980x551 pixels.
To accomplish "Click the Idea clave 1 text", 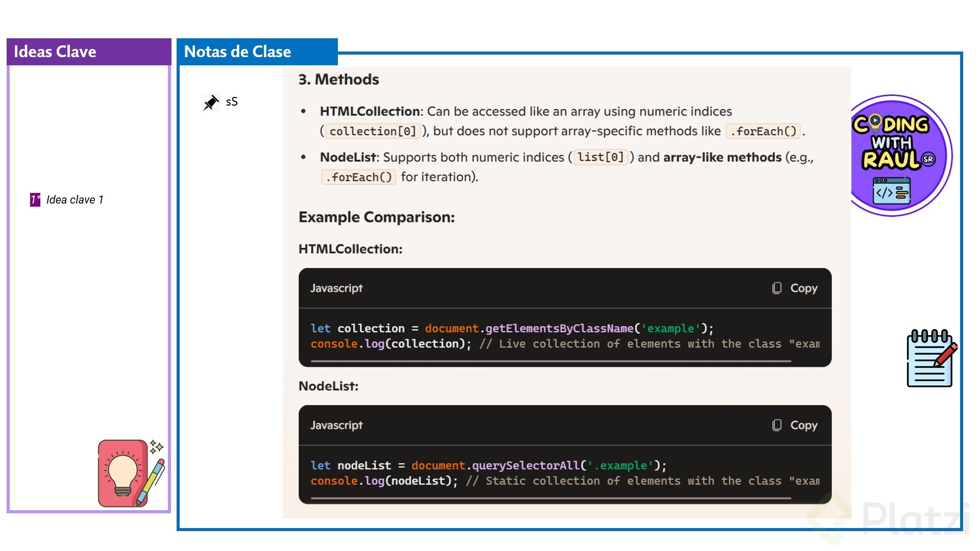I will coord(75,200).
